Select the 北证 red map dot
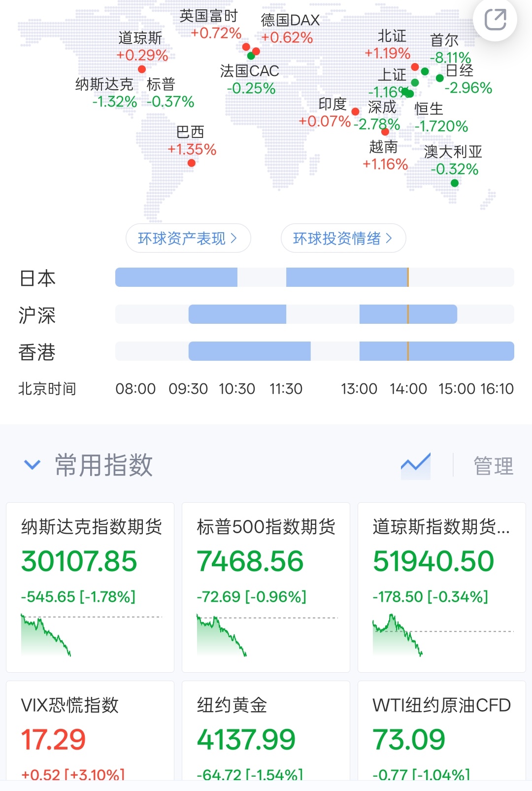 tap(415, 67)
